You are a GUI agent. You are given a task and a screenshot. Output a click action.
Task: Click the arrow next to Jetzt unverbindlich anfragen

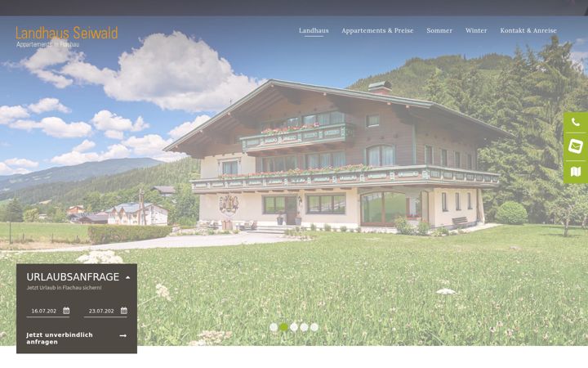(x=123, y=336)
